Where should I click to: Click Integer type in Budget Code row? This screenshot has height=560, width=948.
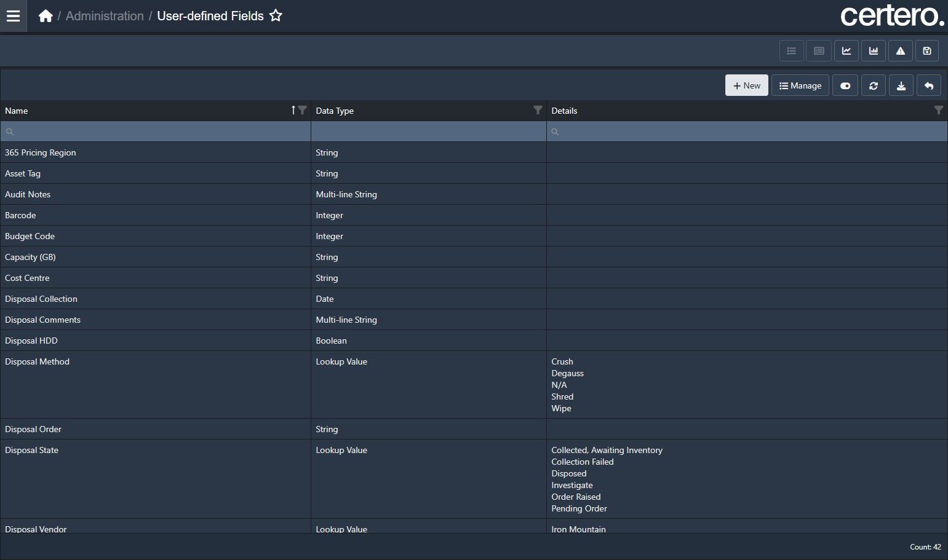(329, 236)
